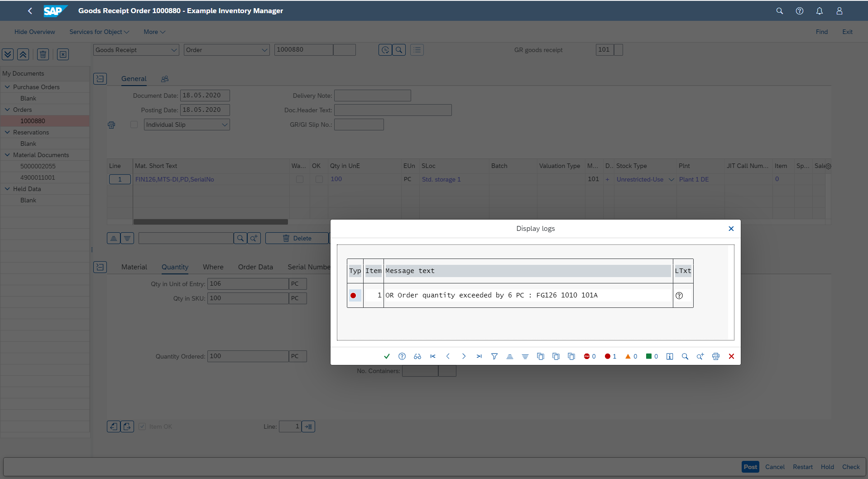This screenshot has height=479, width=868.
Task: Open help icon in Display logs toolbar
Action: click(x=402, y=356)
